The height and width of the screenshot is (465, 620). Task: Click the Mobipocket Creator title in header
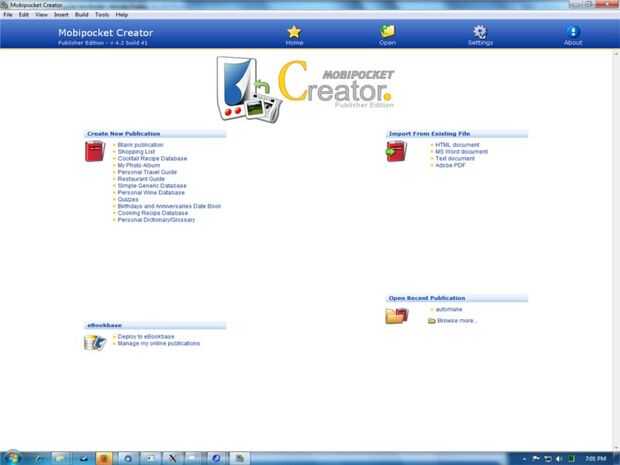pos(106,33)
